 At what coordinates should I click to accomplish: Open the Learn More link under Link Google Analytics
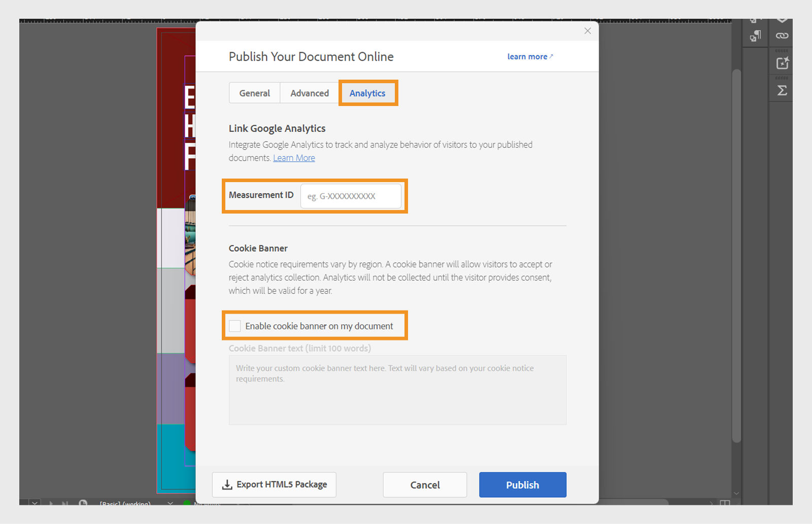(x=294, y=158)
